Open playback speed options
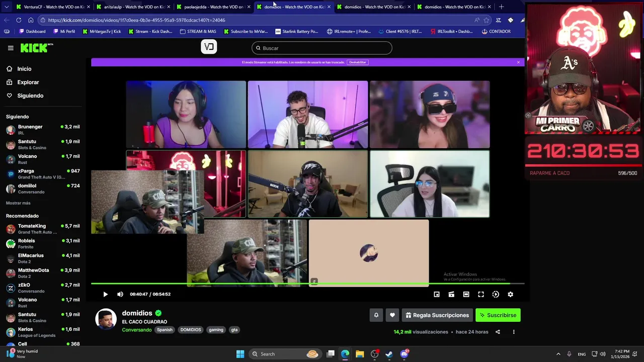Viewport: 644px width, 362px height. [496, 294]
